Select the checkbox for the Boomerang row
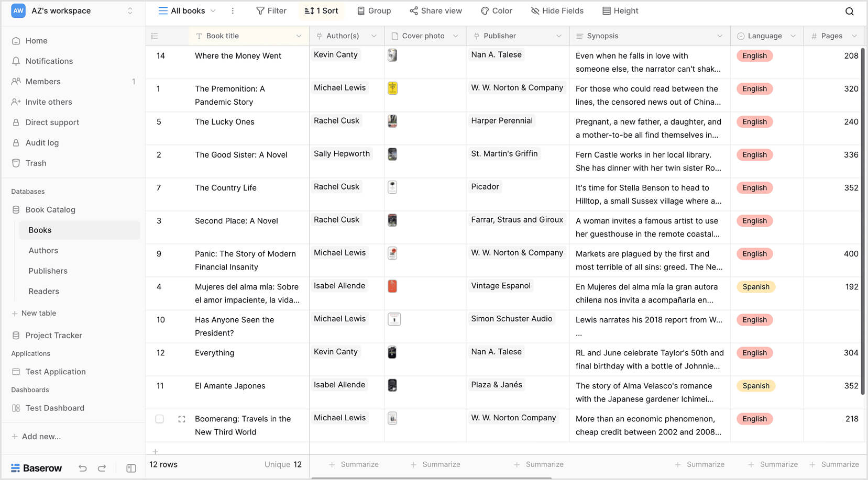Viewport: 868px width, 480px height. pos(160,419)
